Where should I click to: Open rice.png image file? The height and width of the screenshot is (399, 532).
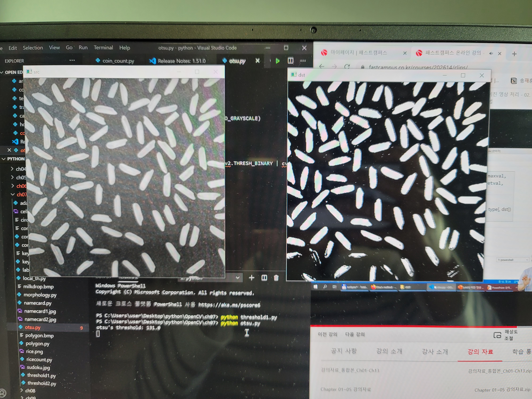(32, 351)
